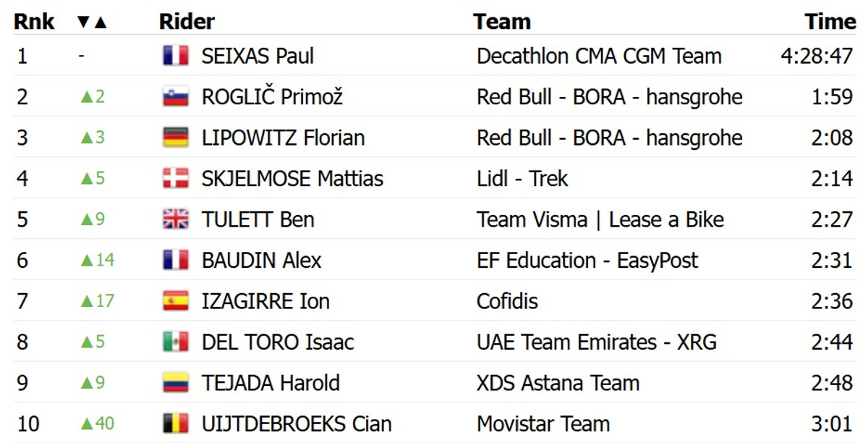Open rider SEIXAS Paul's profile

click(x=258, y=56)
